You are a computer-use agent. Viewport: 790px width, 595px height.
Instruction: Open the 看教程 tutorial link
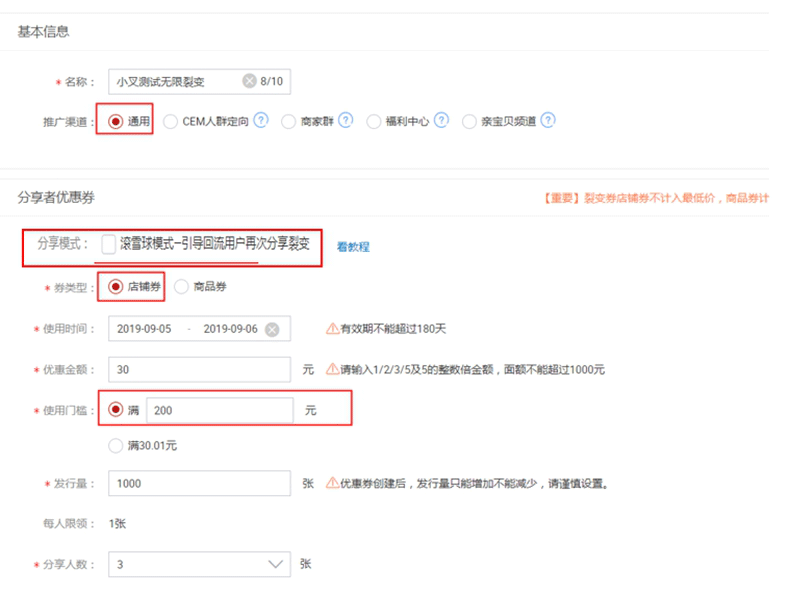click(352, 246)
